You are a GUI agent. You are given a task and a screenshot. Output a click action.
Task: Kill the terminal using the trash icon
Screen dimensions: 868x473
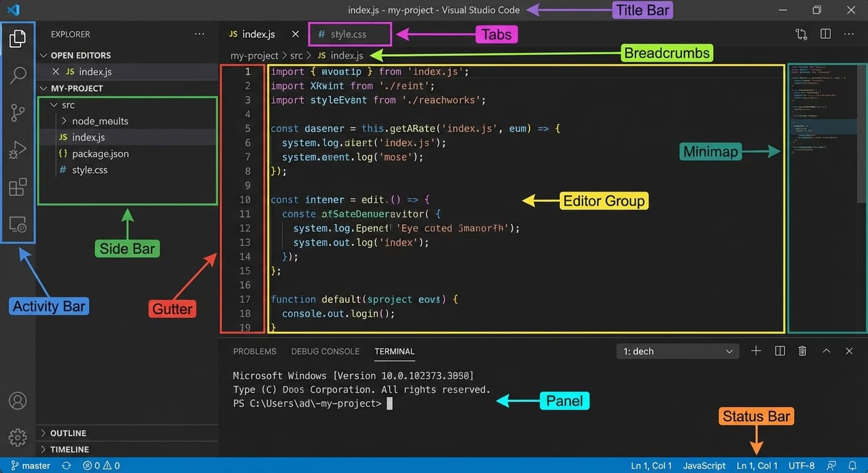coord(802,350)
